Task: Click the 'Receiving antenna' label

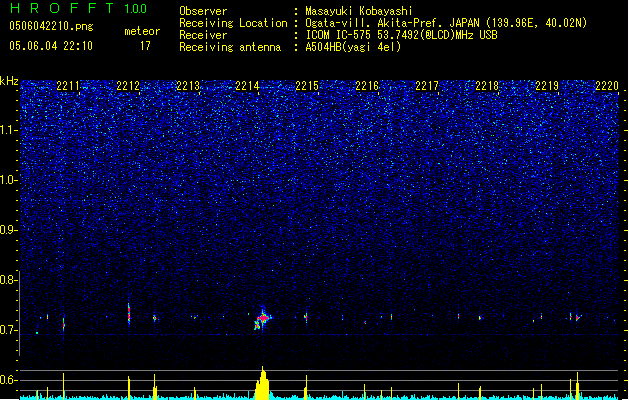Action: coord(230,47)
